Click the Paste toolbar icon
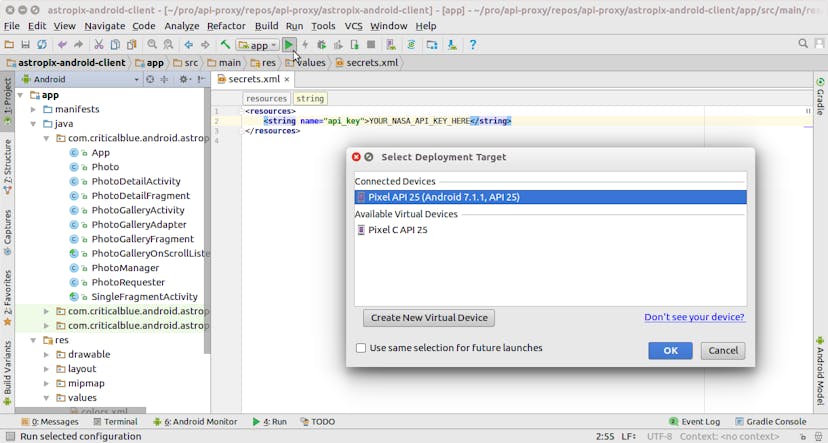 click(131, 45)
